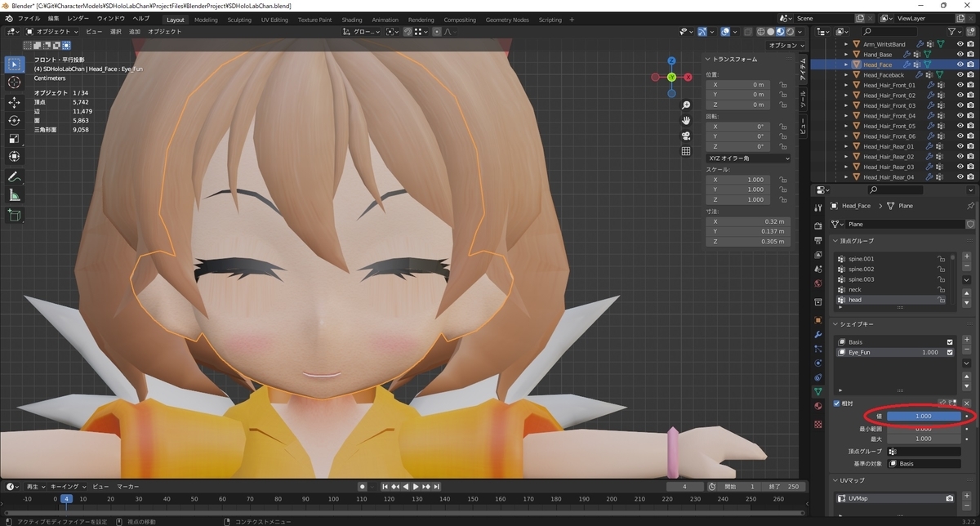Screen dimensions: 980x526
Task: Open the Modifiers wrench properties tab
Action: (x=818, y=335)
